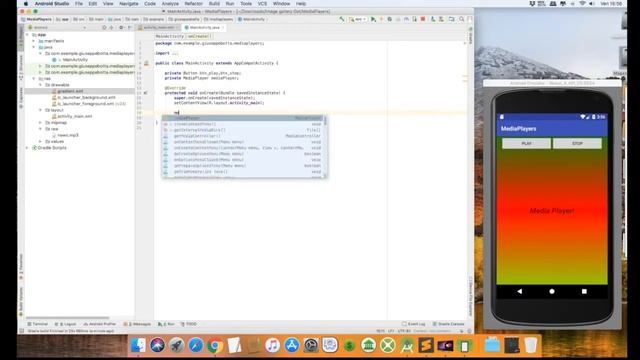This screenshot has height=360, width=640.
Task: Open the Messages tool window
Action: click(x=138, y=324)
